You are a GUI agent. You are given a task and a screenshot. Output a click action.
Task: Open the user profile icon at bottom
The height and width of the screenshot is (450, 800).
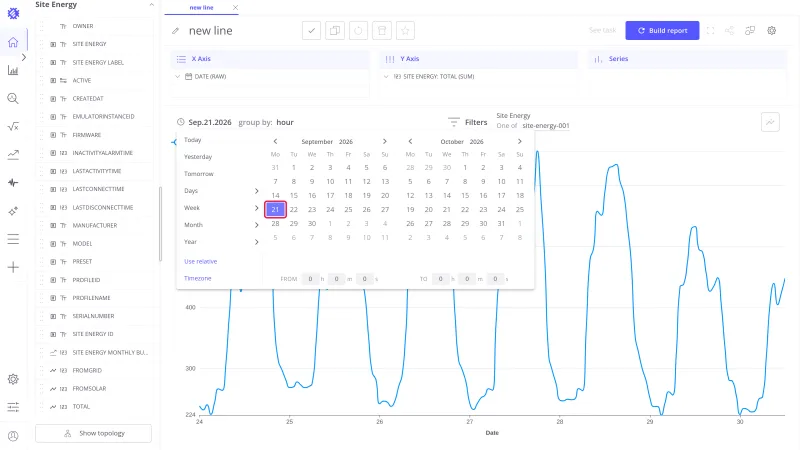pyautogui.click(x=13, y=436)
